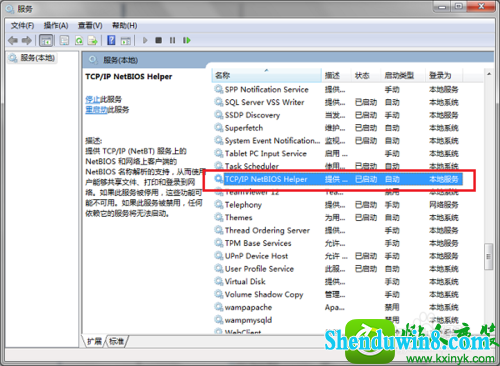
Task: Click the Export List toolbar icon
Action: 92,41
